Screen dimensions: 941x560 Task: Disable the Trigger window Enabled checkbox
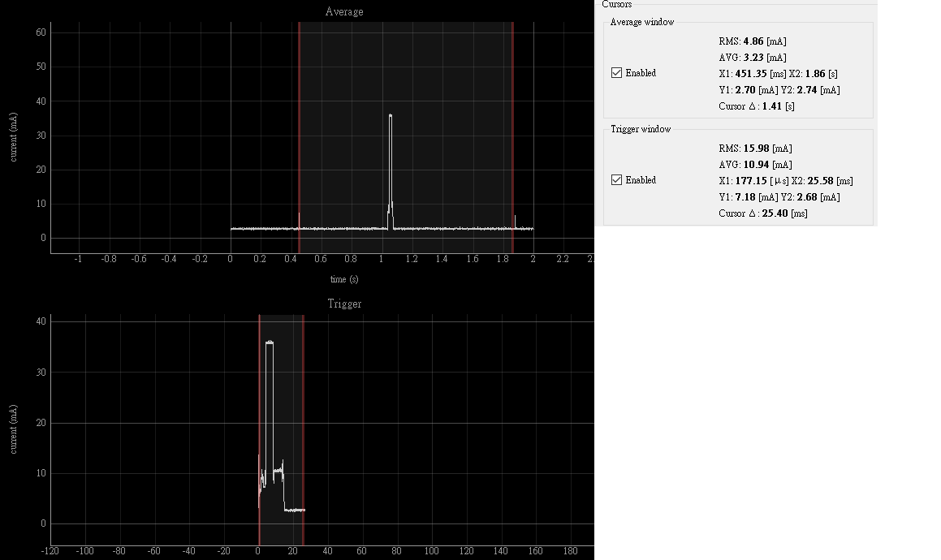pos(616,179)
